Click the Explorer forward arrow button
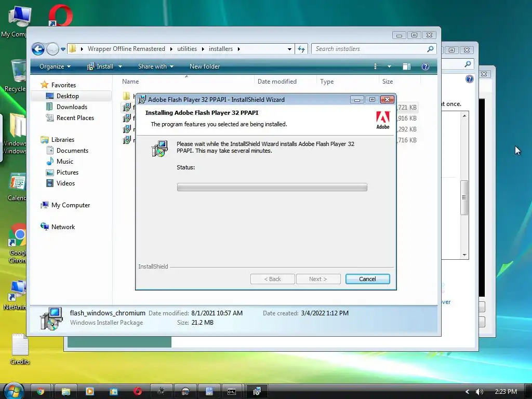 tap(52, 49)
